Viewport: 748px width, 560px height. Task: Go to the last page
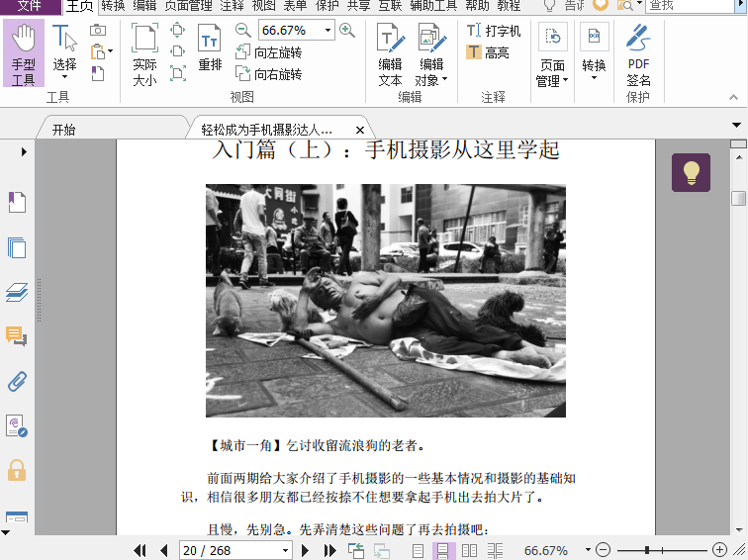pyautogui.click(x=329, y=550)
